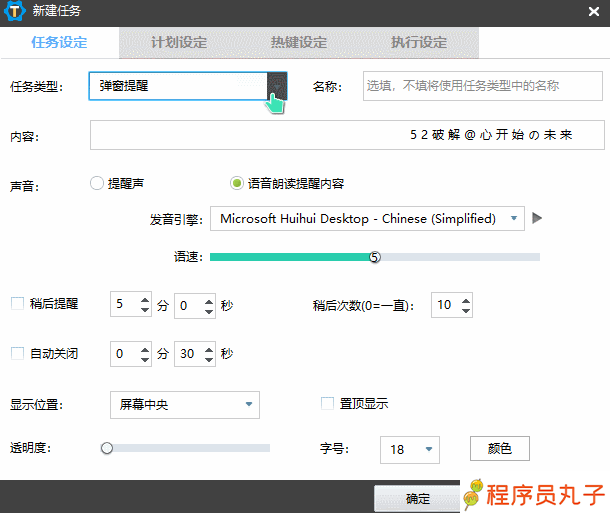Click the 弹窗提醒 task type combo box
Image resolution: width=610 pixels, height=513 pixels.
pos(188,86)
